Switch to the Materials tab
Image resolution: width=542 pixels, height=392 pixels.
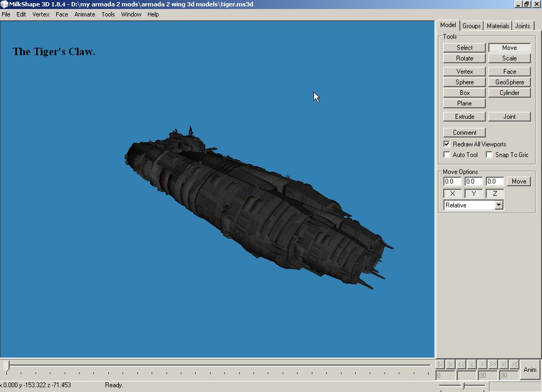[498, 26]
